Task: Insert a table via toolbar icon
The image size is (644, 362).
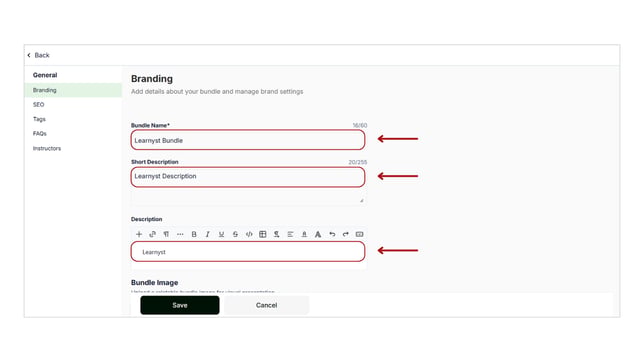Action: [x=263, y=234]
